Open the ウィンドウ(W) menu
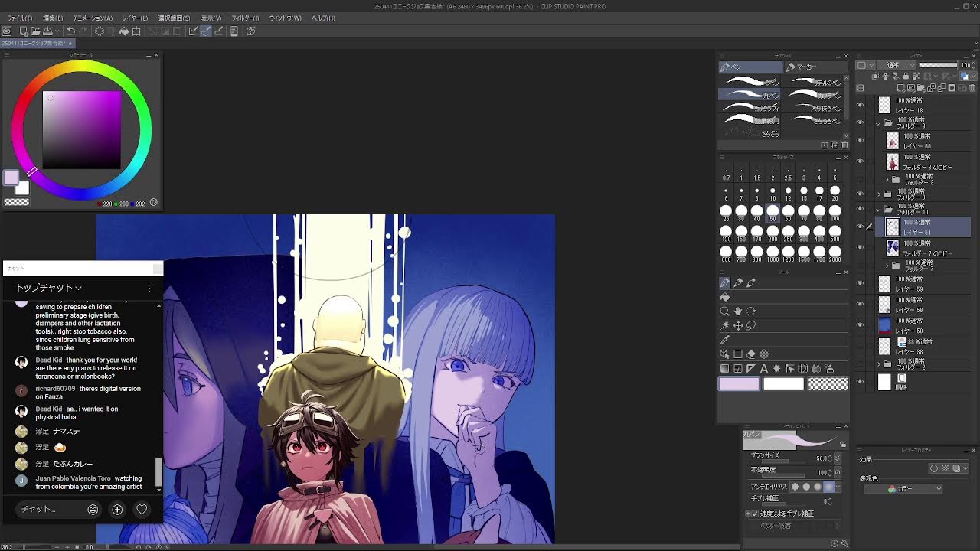The width and height of the screenshot is (980, 551). click(285, 18)
